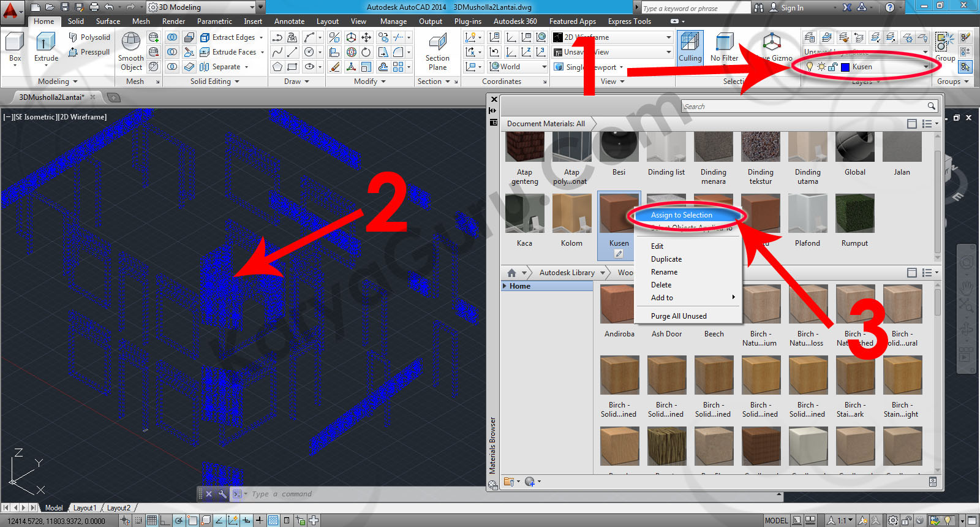
Task: Toggle Kusen layer lightbulb on/off
Action: click(810, 67)
